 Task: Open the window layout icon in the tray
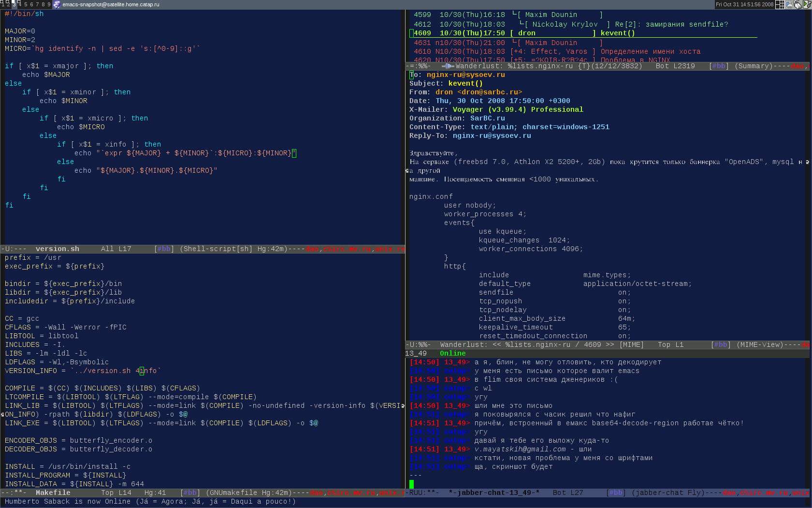[x=780, y=4]
